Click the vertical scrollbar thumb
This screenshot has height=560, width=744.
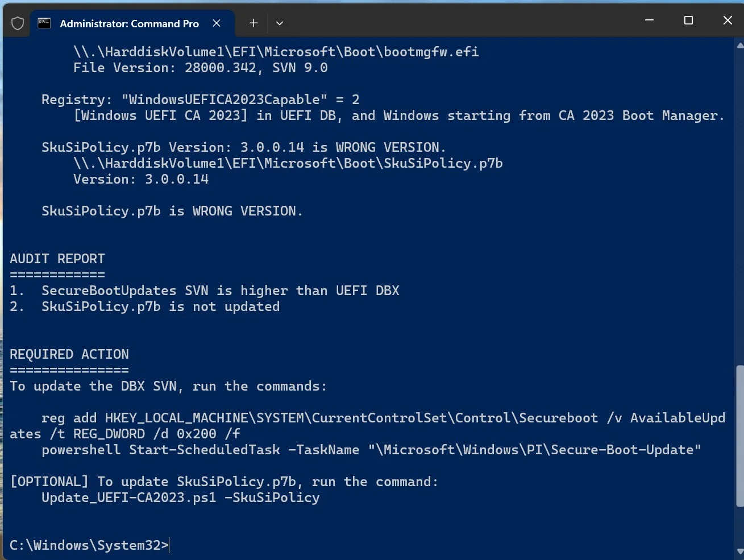[x=739, y=436]
